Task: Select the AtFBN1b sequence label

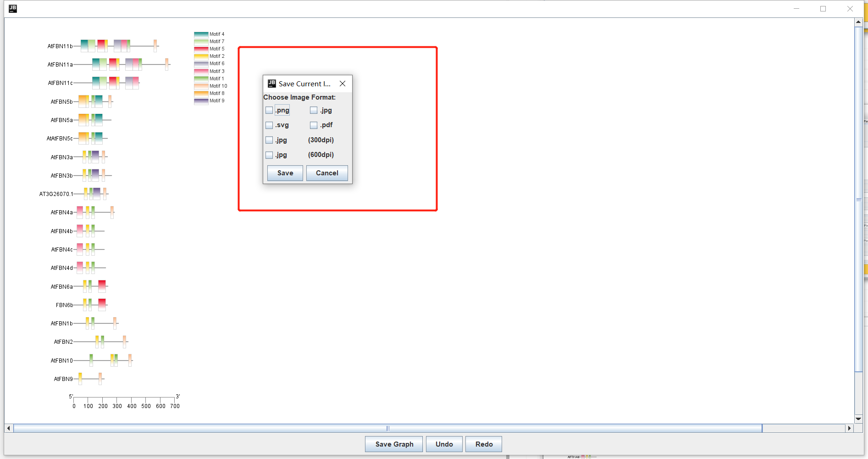Action: pos(62,324)
